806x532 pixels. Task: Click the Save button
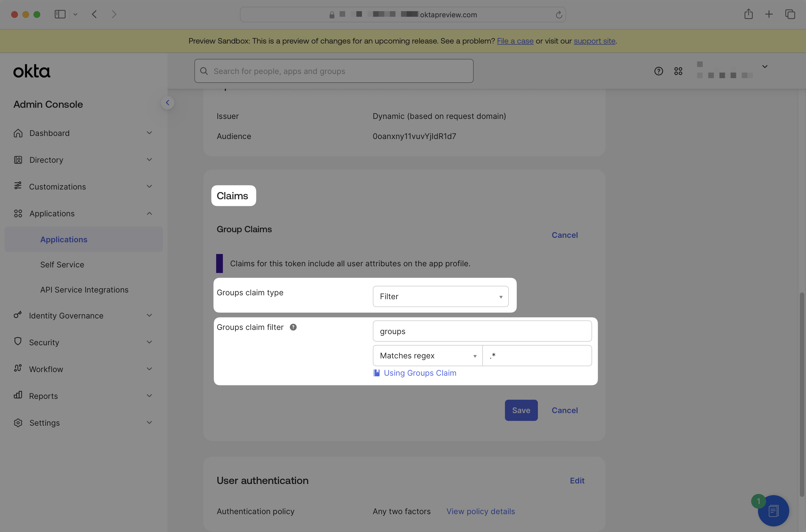click(x=521, y=410)
